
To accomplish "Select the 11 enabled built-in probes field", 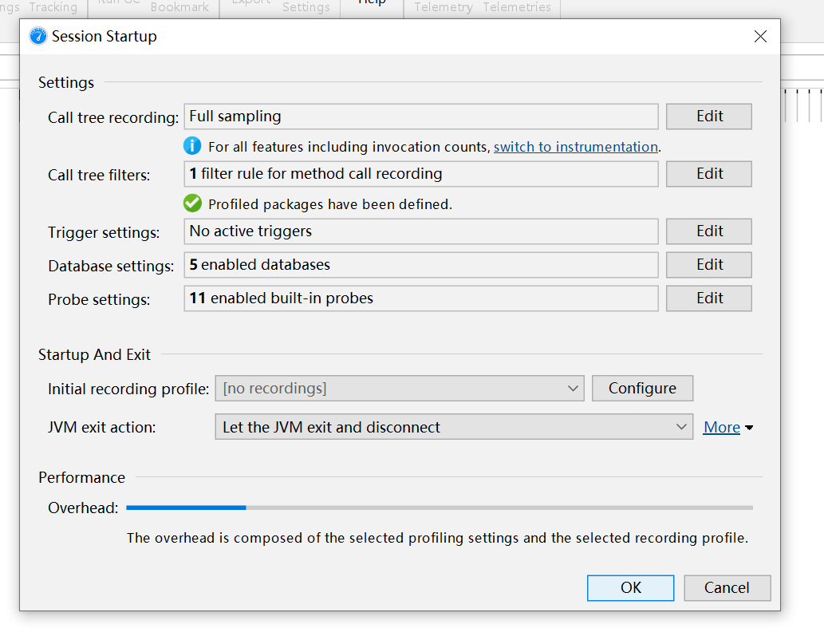I will point(420,298).
